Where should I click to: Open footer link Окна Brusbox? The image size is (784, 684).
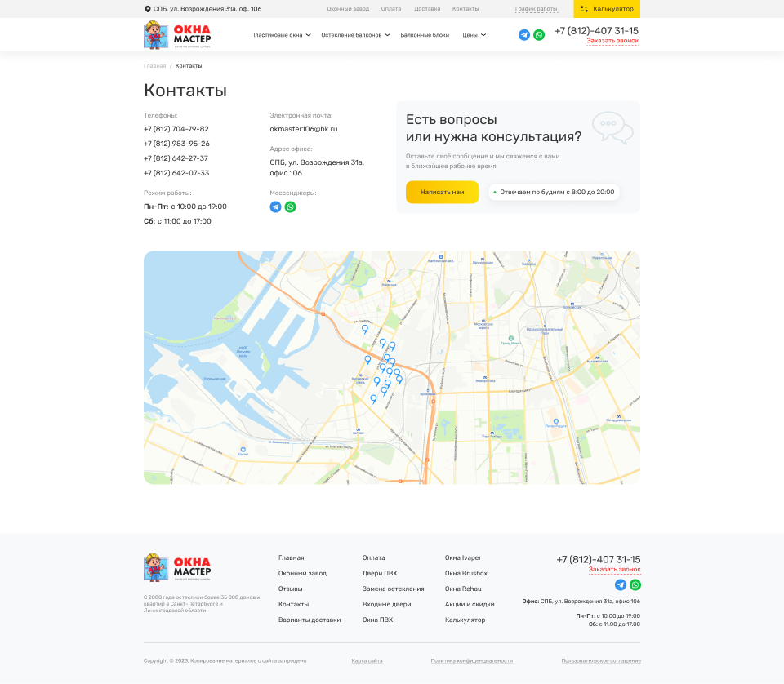(466, 573)
